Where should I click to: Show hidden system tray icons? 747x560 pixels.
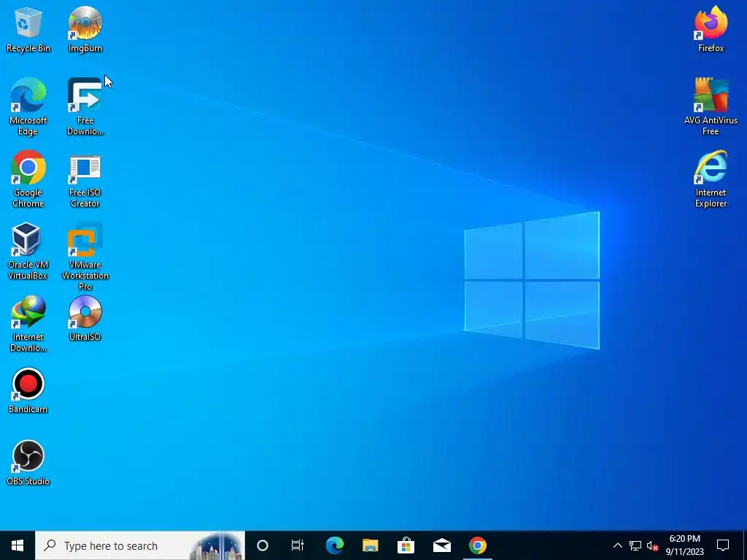tap(617, 545)
